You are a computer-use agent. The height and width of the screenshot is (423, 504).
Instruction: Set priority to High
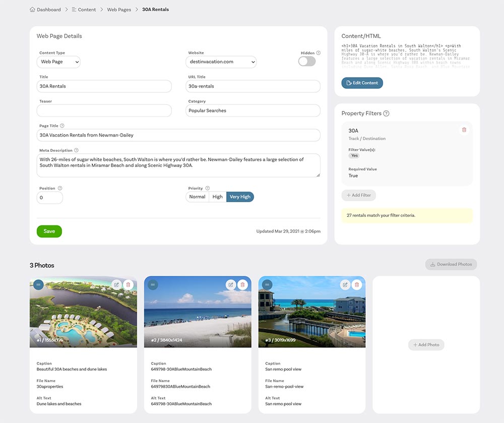[x=217, y=197]
